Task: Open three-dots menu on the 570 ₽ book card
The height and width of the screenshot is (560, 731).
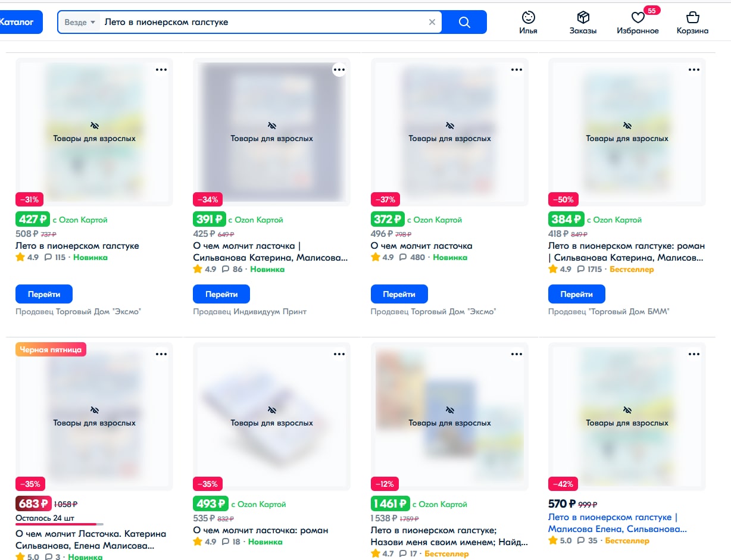Action: pos(694,354)
